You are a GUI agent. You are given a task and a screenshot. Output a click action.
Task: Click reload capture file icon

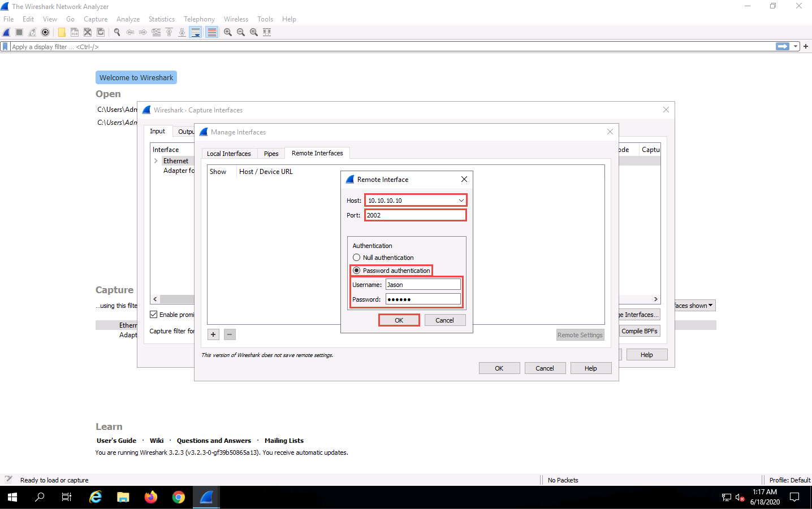[101, 32]
